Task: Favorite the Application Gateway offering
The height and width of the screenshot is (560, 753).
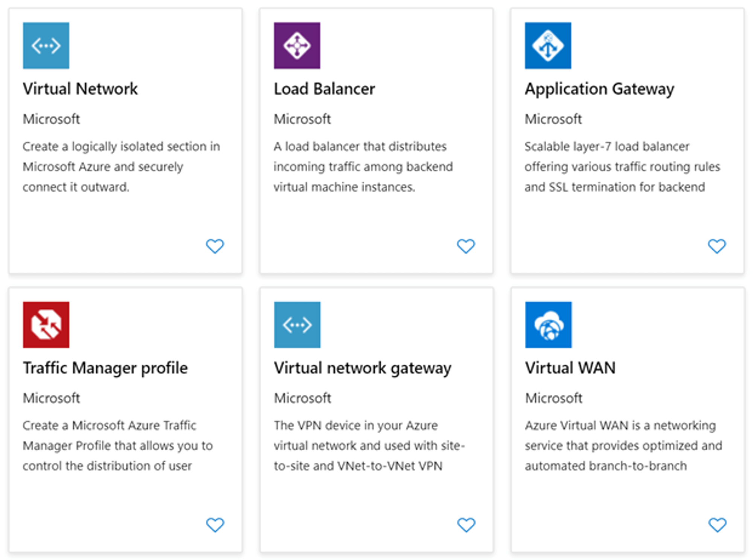Action: [x=717, y=246]
